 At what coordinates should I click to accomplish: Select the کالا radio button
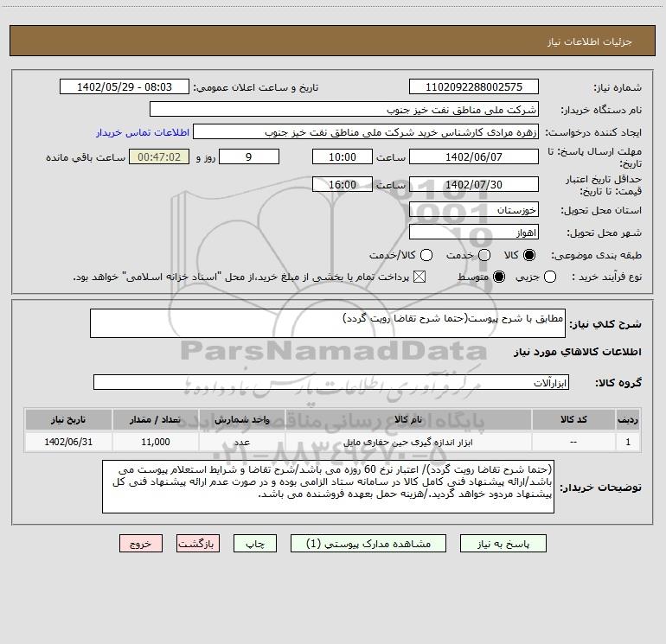529,255
